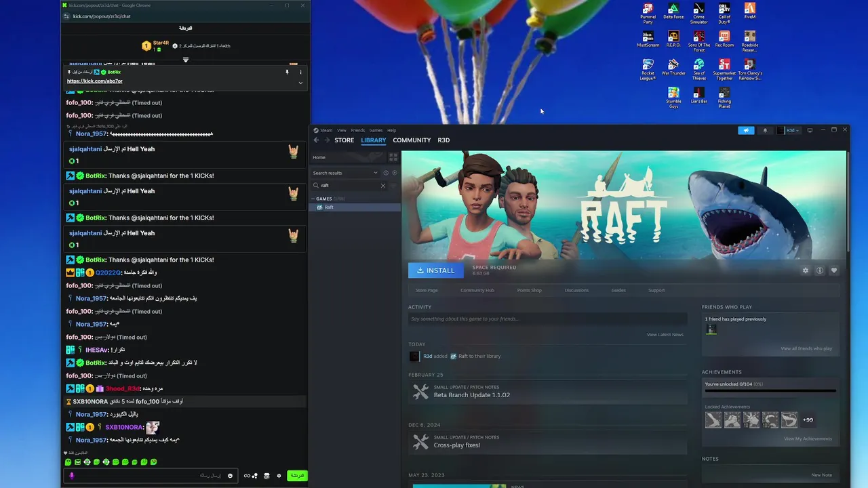Click Raft achievements progress bar
868x488 pixels.
pos(770,390)
